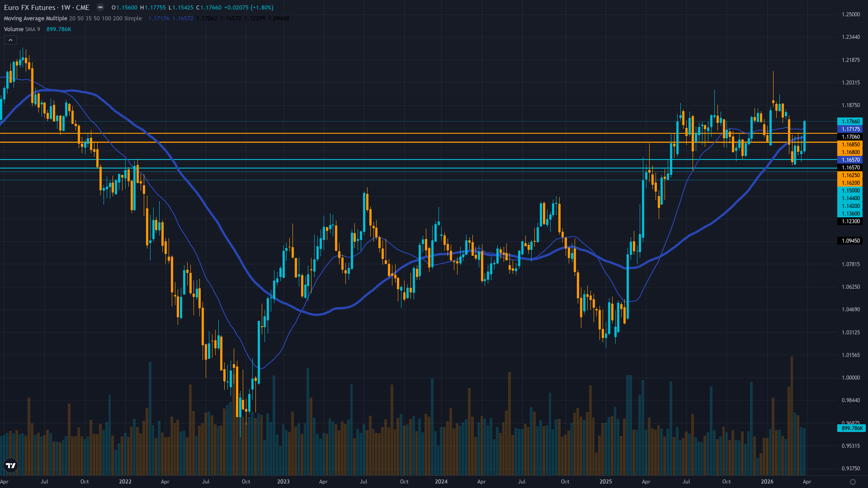Screen dimensions: 868x488
Task: Open the Euro FX Futures symbol title
Action: [x=47, y=8]
